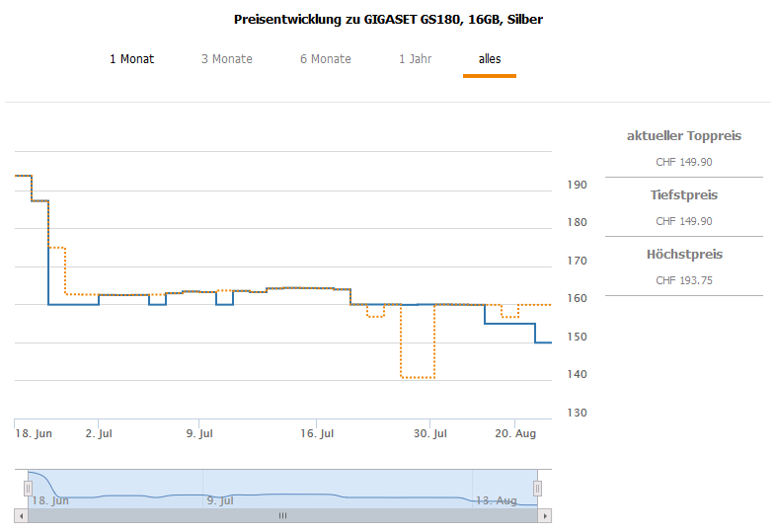Click the Tiefstpreis heading

(x=684, y=195)
